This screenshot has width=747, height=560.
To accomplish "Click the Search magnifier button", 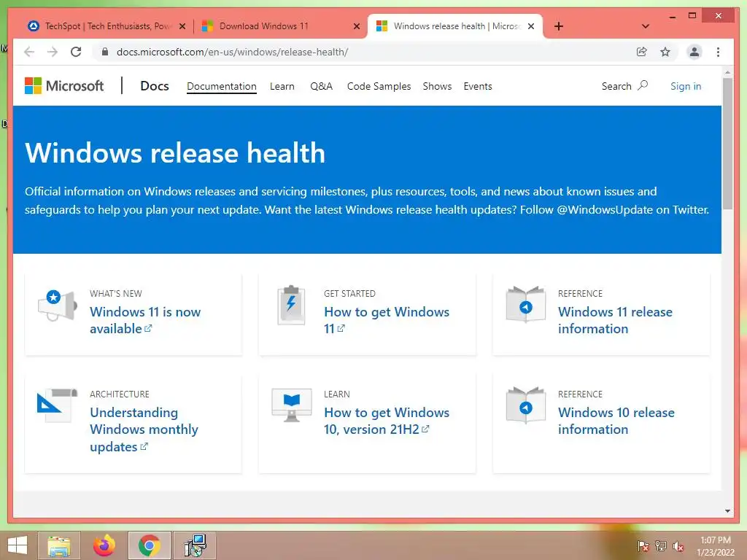I will [x=624, y=86].
